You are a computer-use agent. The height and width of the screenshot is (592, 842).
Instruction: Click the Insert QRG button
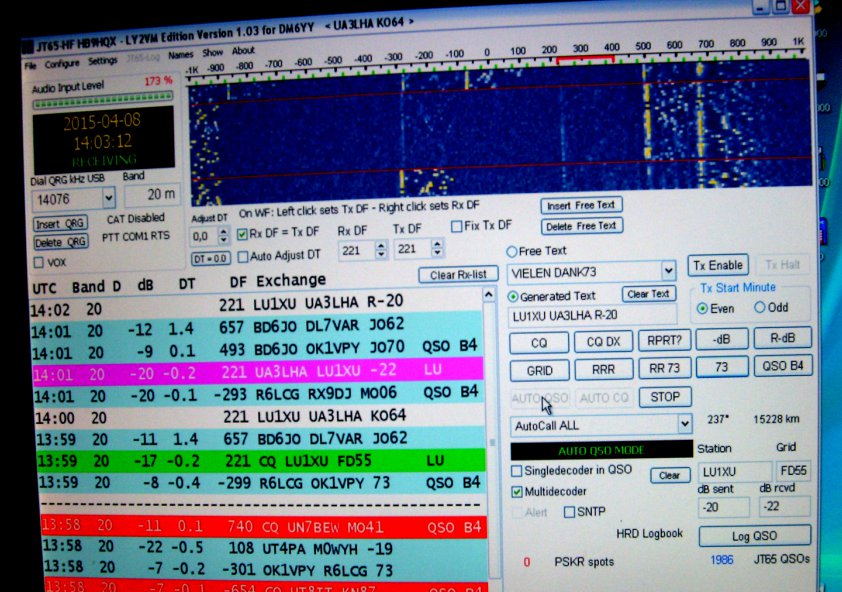[x=60, y=223]
